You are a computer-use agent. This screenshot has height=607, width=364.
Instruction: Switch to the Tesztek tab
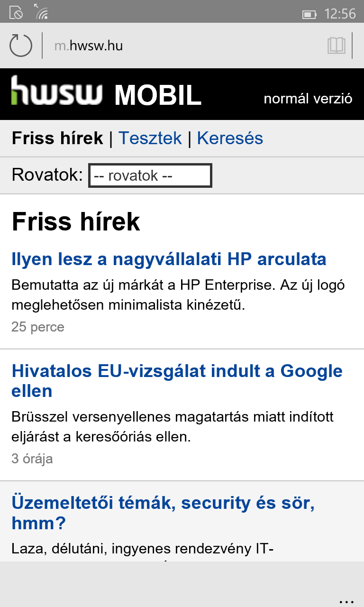coord(150,138)
